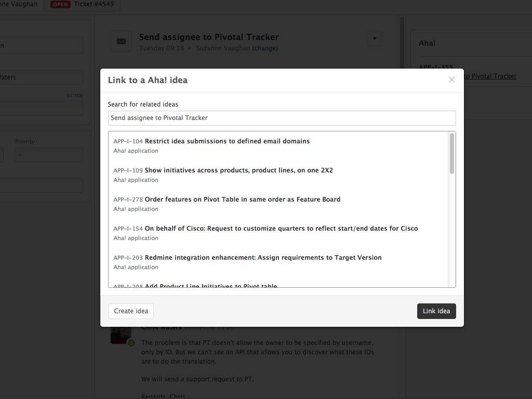The width and height of the screenshot is (532, 399).
Task: Click the envelope icon beside ticket title
Action: [x=121, y=41]
